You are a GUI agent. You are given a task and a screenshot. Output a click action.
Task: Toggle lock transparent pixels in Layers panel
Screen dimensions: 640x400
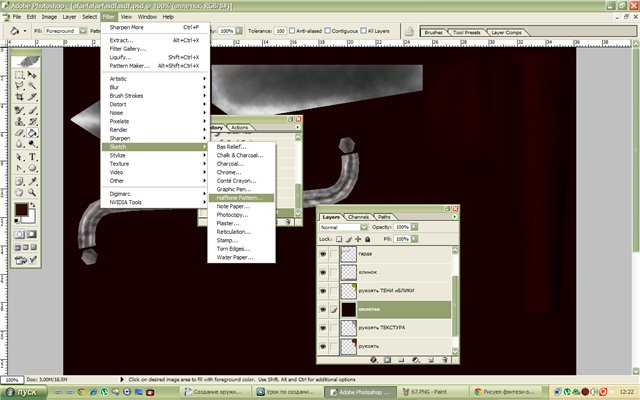pyautogui.click(x=339, y=239)
